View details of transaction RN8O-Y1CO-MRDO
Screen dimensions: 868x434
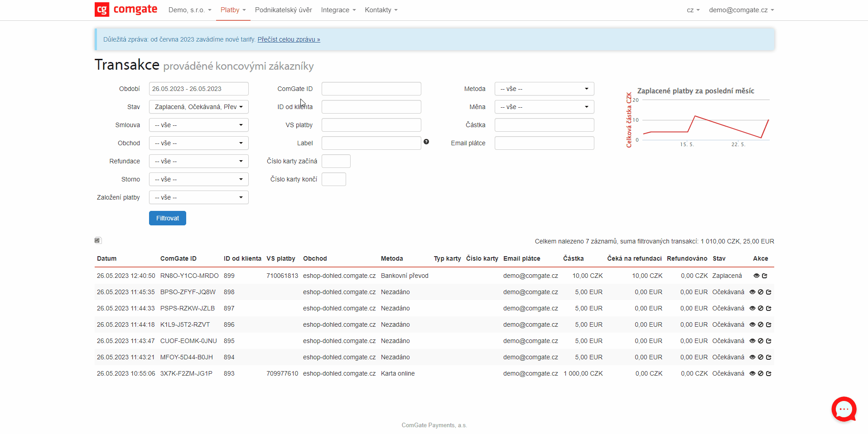(756, 276)
